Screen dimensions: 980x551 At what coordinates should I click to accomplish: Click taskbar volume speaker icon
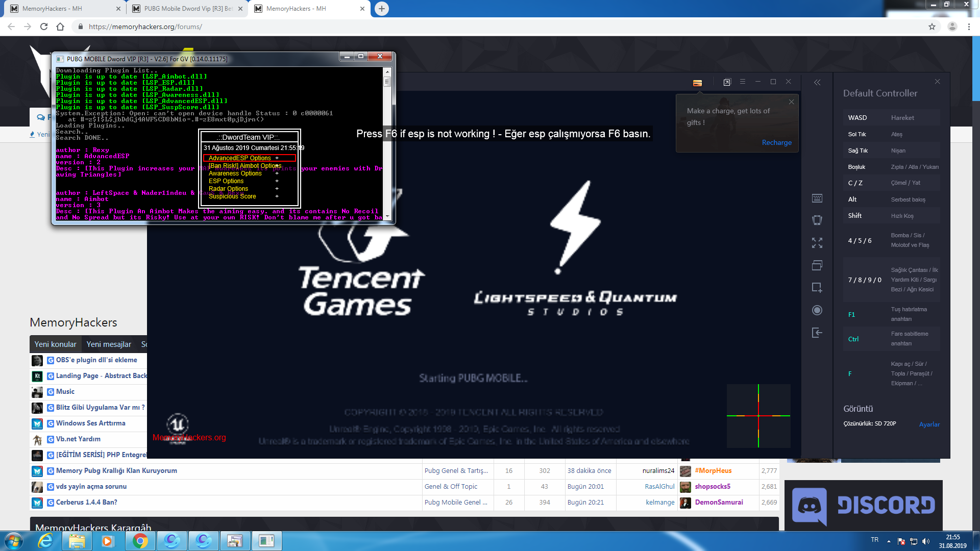pos(926,541)
